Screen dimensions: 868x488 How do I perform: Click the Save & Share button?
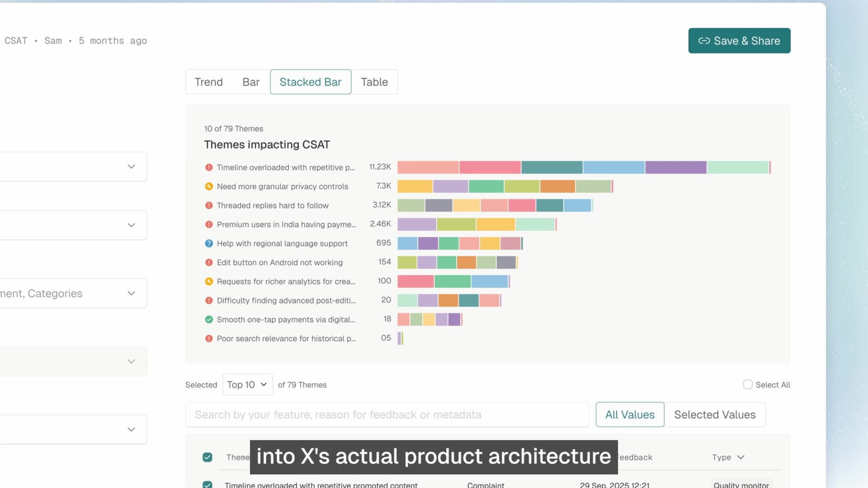coord(739,41)
